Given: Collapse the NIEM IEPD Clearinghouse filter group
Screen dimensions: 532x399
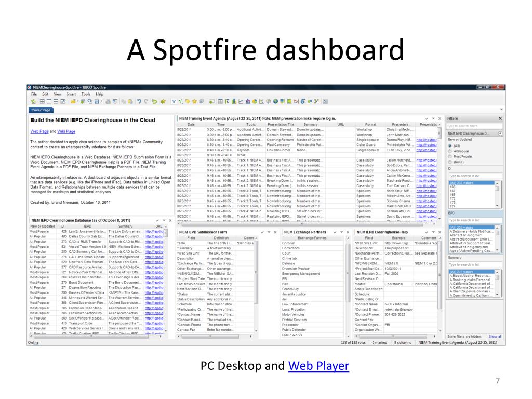Looking at the screenshot, I should coord(500,134).
